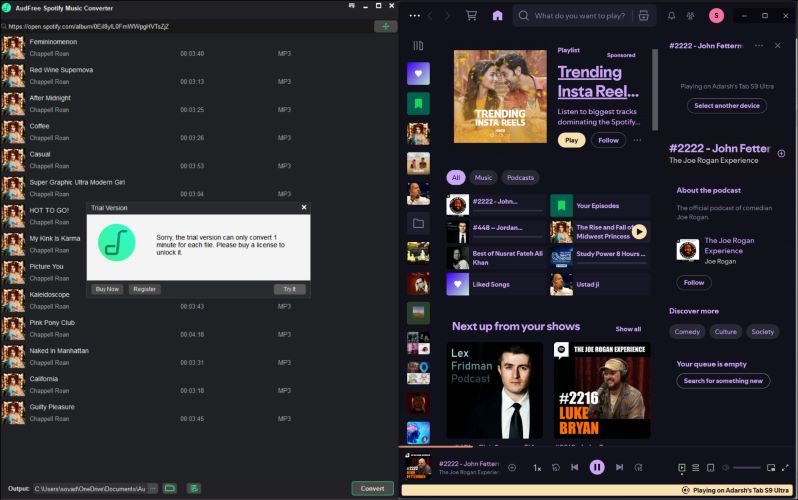The height and width of the screenshot is (500, 798).
Task: Click Search for something new button
Action: click(723, 381)
